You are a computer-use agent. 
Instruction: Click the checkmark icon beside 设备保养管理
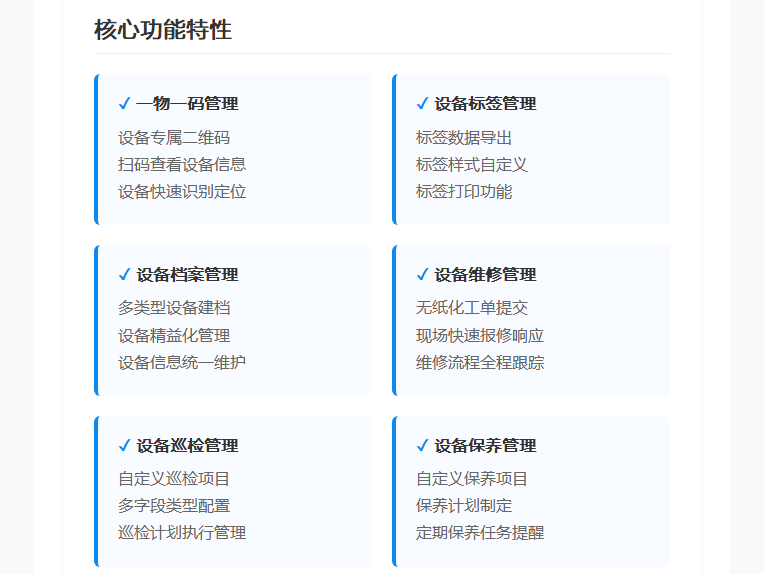pyautogui.click(x=422, y=445)
